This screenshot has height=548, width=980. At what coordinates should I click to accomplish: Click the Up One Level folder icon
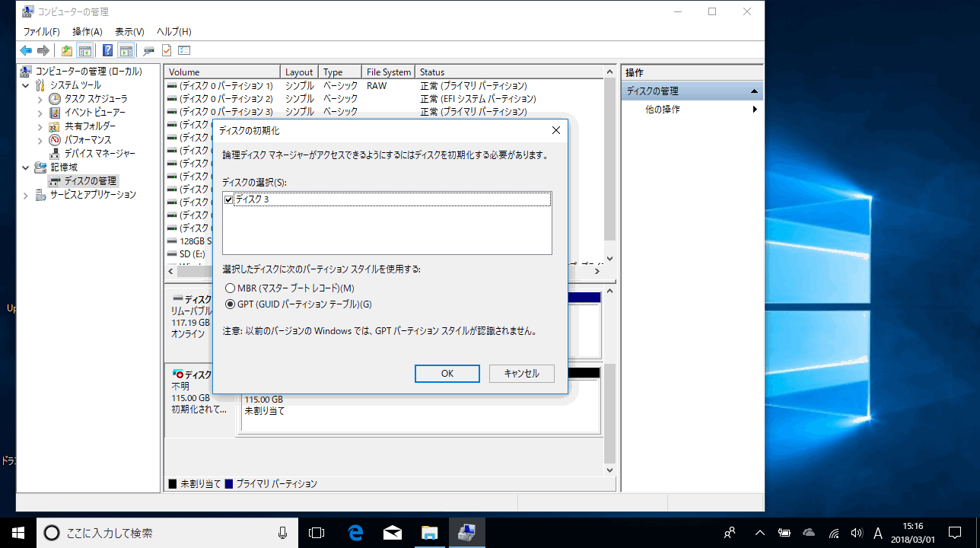click(67, 51)
